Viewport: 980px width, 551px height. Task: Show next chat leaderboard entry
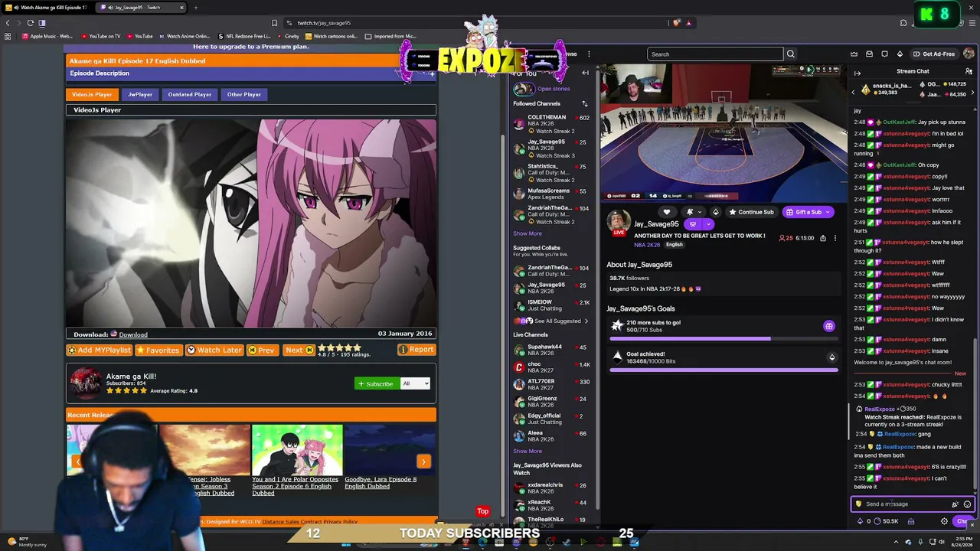pos(972,93)
